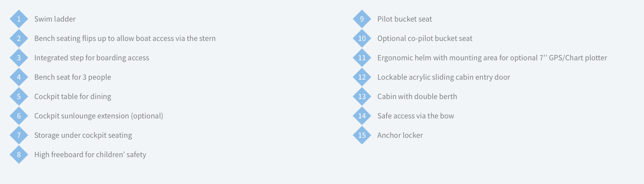
Task: Click 'Storage under cockpit seating' label
Action: (x=83, y=135)
